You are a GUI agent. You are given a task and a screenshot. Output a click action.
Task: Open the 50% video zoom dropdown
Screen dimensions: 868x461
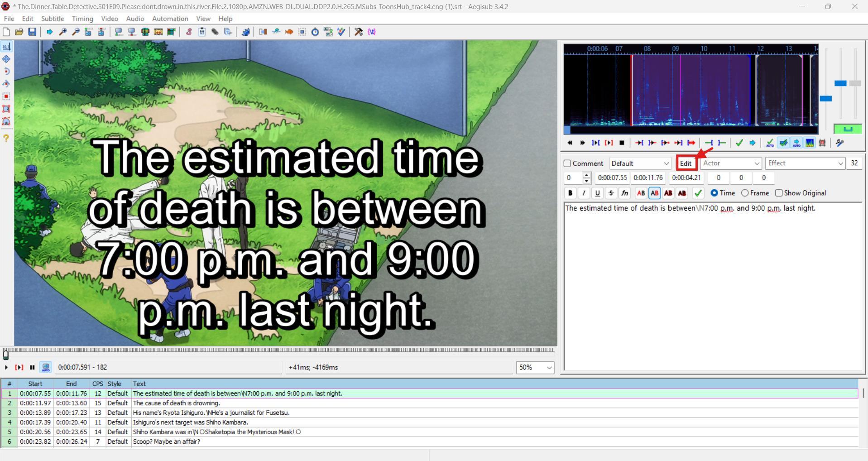coord(535,367)
